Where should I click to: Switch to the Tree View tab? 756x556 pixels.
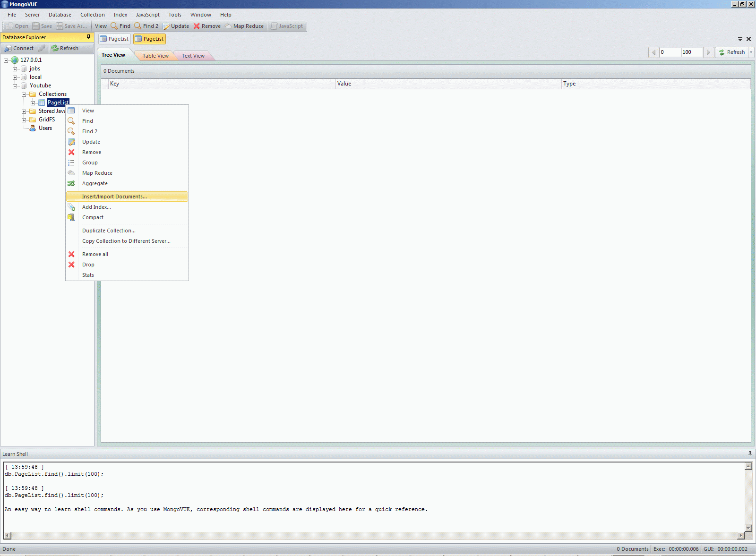(x=113, y=55)
